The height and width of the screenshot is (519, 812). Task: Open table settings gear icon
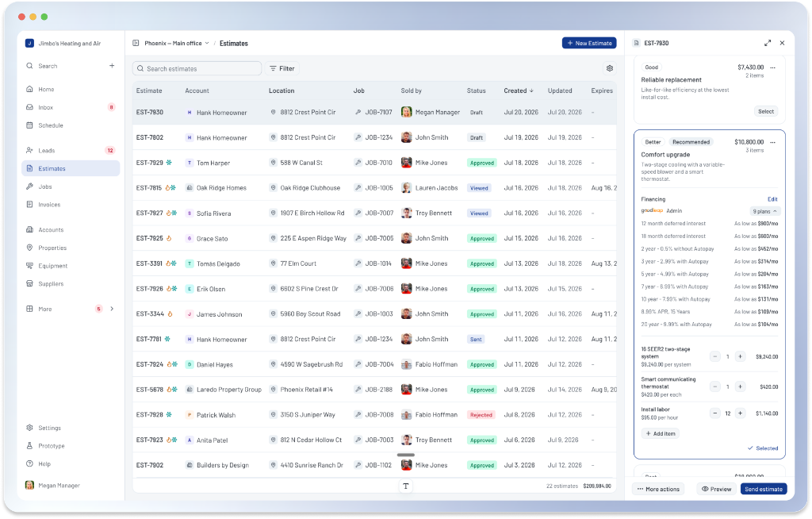(x=610, y=68)
